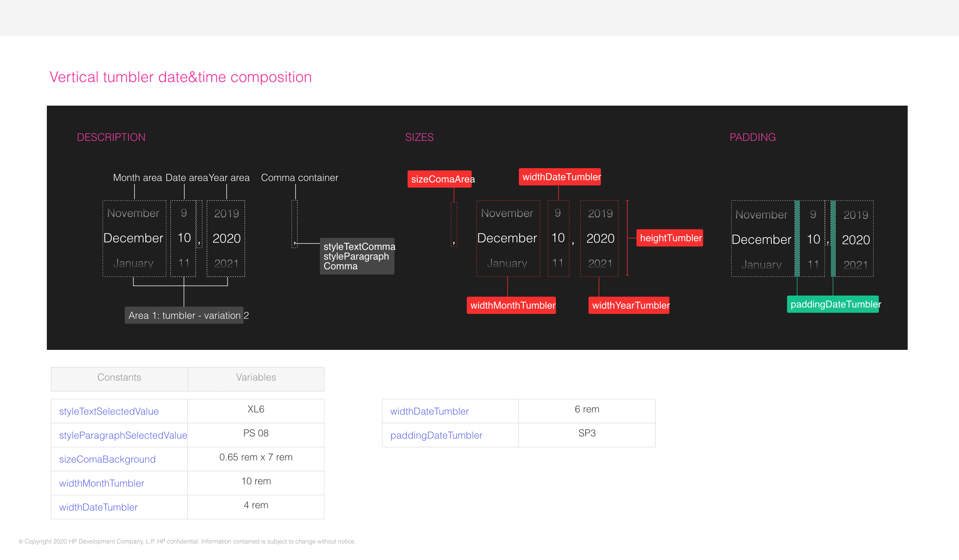
Task: Click the red widthYearTumbler label
Action: [x=629, y=305]
